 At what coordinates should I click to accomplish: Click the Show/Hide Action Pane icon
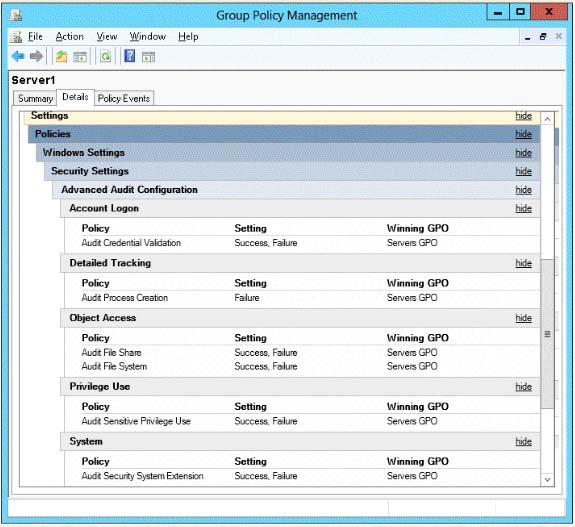tap(149, 57)
